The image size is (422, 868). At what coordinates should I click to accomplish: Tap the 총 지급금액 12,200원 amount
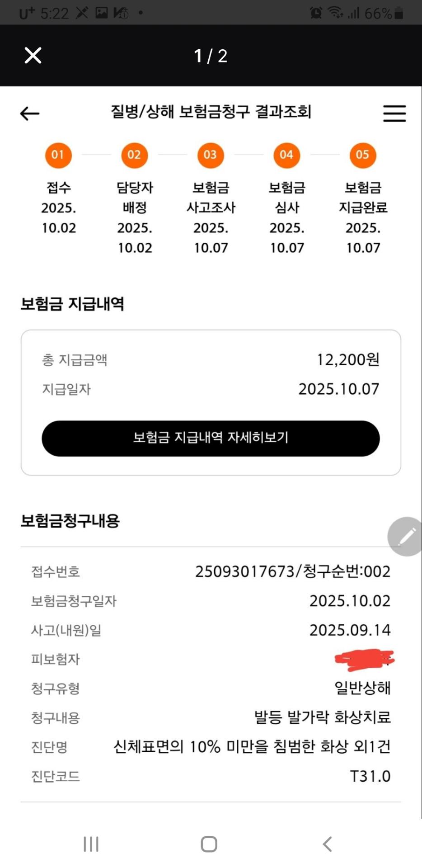[x=347, y=360]
